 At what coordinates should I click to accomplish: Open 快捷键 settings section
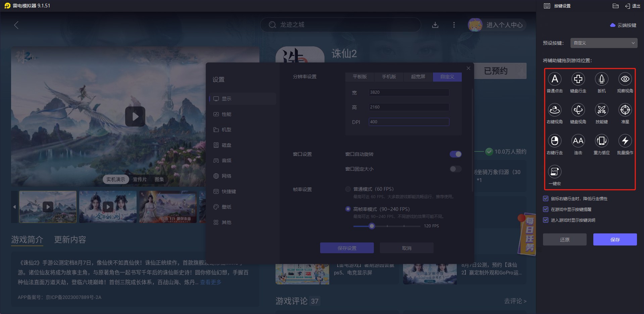click(243, 191)
